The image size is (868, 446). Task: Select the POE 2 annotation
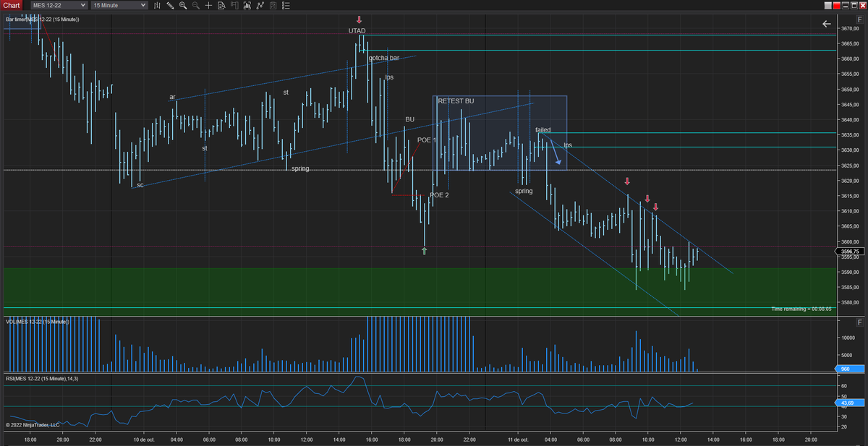pos(440,195)
